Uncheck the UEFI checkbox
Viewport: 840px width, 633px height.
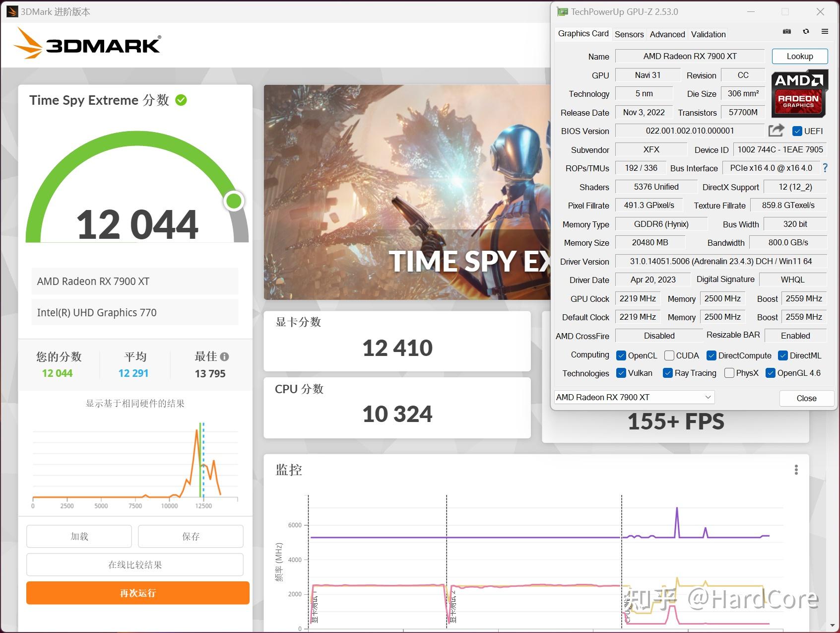(797, 131)
